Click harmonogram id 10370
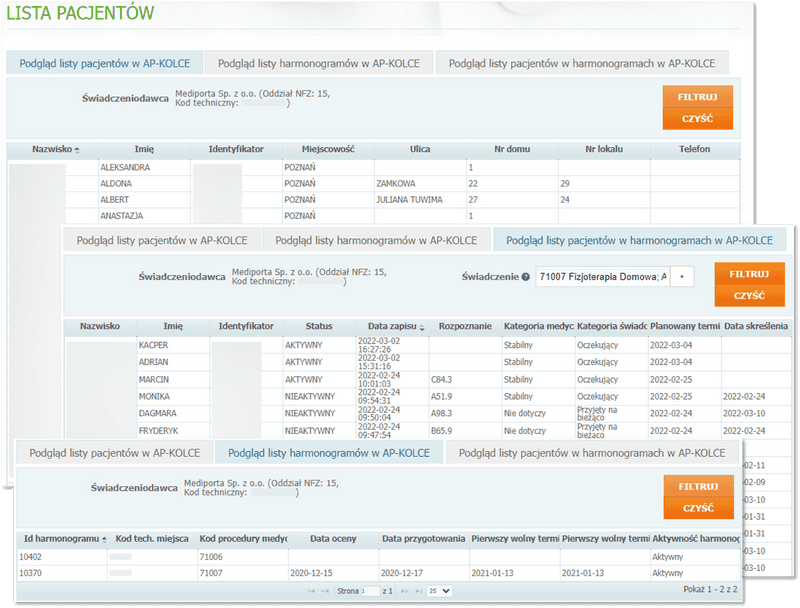The image size is (800, 608). 30,573
